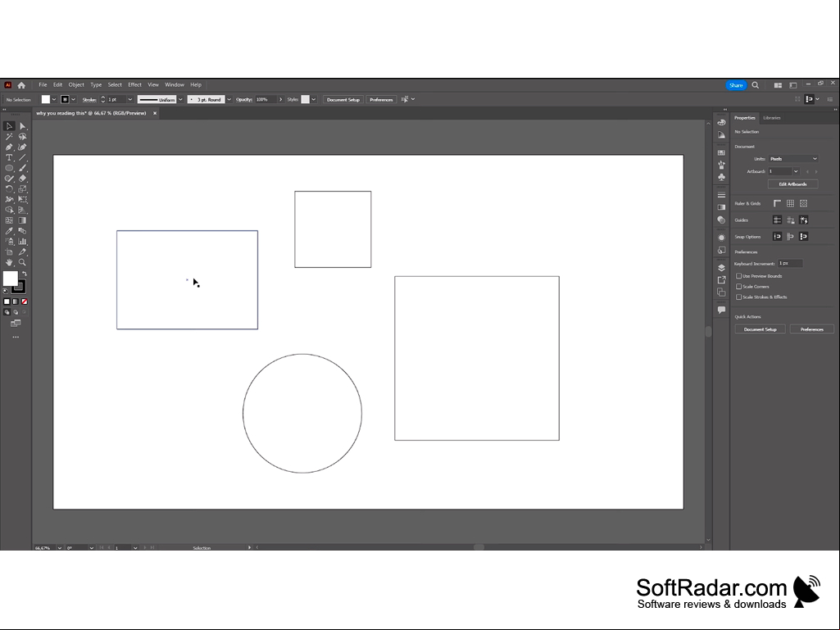Viewport: 840px width, 630px height.
Task: Select the Gradient tool
Action: (x=22, y=220)
